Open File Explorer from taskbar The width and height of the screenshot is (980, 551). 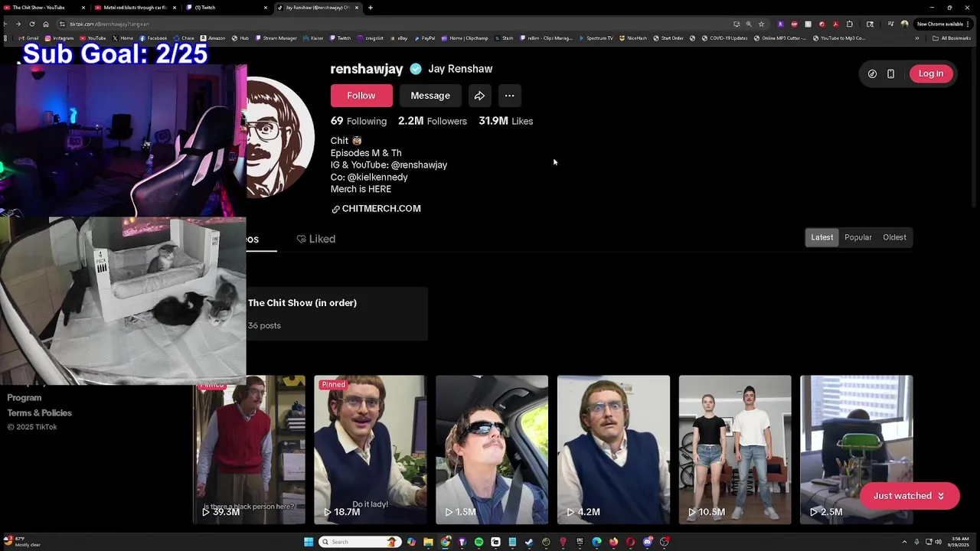tap(428, 542)
